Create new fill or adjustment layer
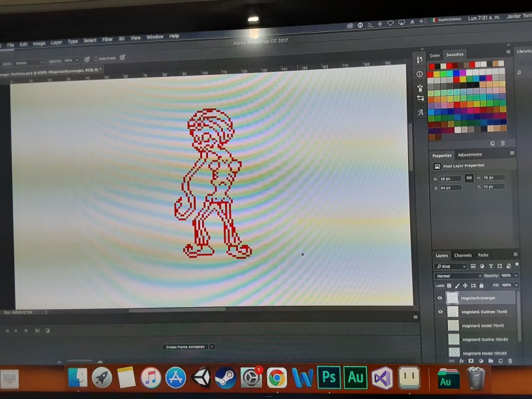532x399 pixels. coord(480,361)
